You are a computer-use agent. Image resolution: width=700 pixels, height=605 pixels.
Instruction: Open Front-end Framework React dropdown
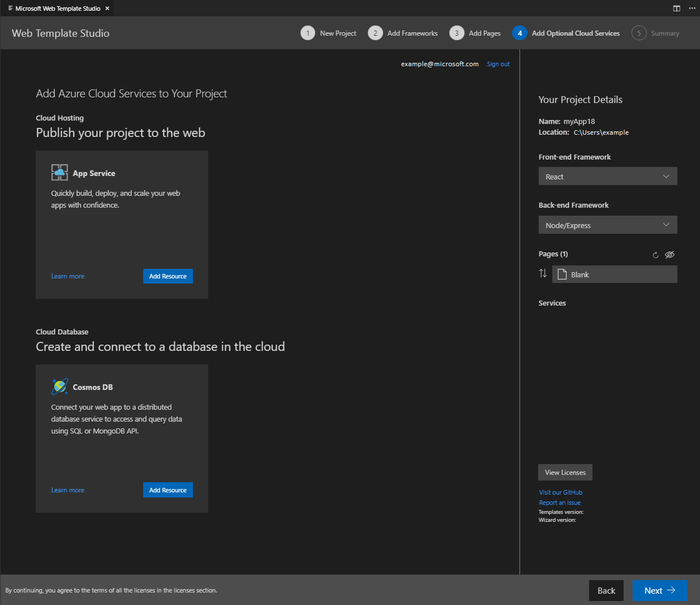[x=608, y=176]
